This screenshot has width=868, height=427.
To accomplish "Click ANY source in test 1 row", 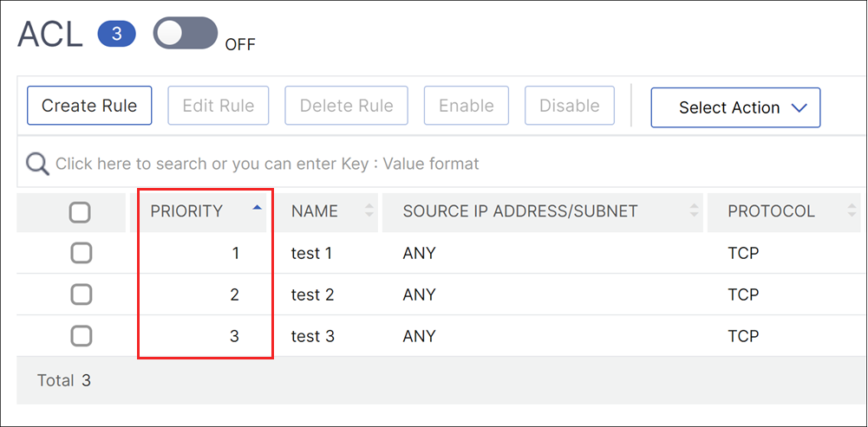I will coord(419,253).
